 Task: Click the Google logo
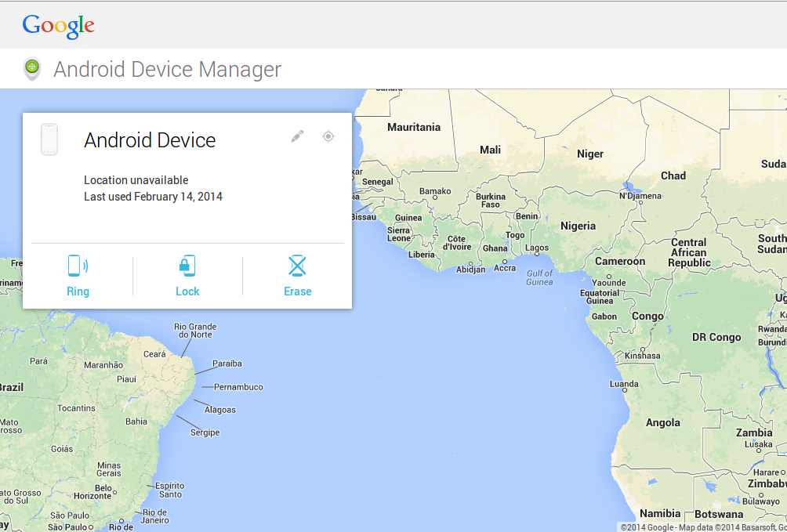[x=58, y=25]
